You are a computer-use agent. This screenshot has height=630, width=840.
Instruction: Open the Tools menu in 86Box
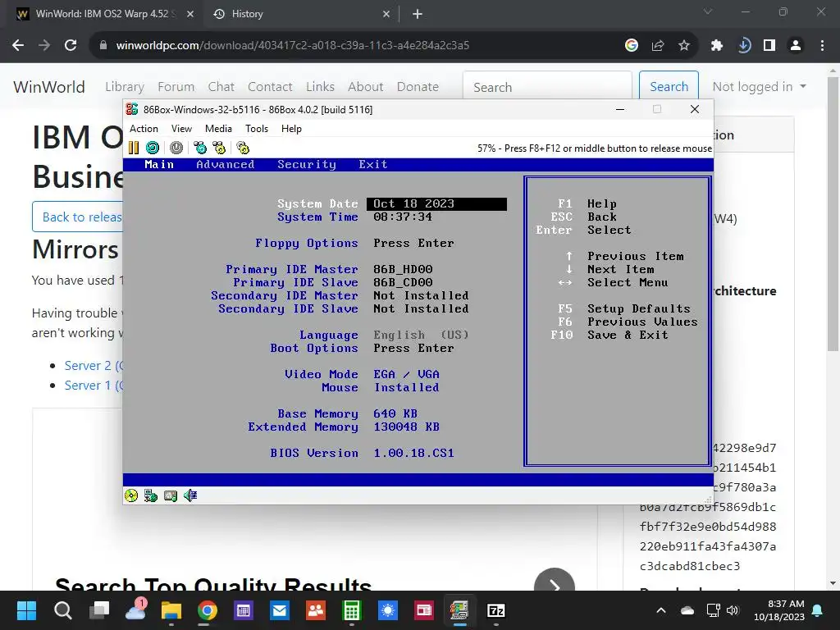257,129
